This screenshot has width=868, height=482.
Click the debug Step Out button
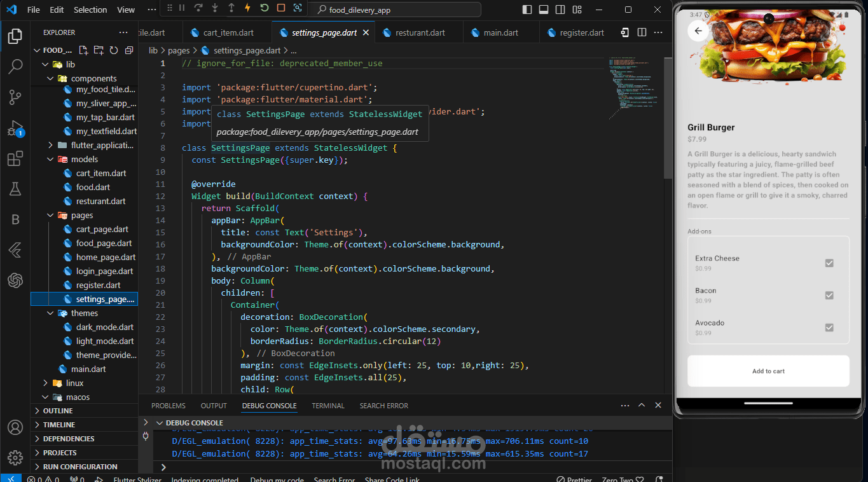[231, 9]
